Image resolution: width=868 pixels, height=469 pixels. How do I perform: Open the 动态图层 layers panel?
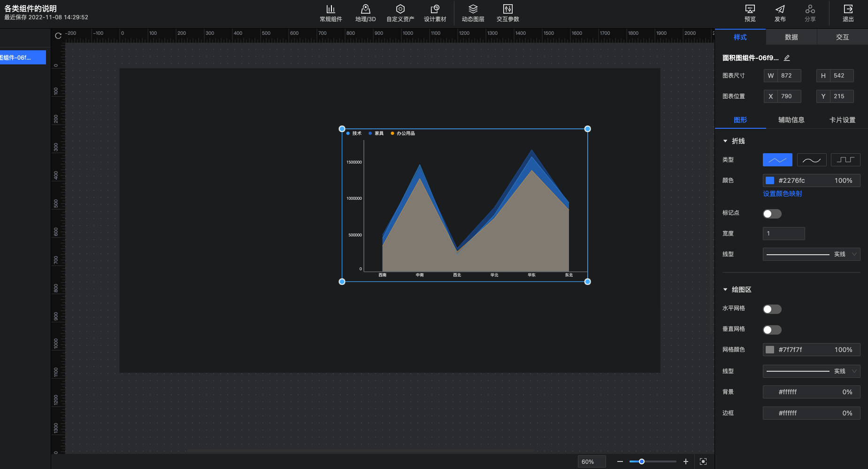tap(473, 13)
